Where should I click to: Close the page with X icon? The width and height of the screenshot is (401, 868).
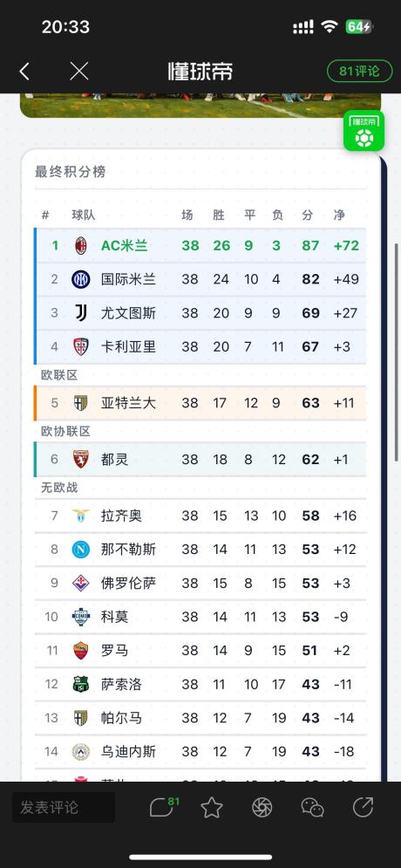coord(79,71)
